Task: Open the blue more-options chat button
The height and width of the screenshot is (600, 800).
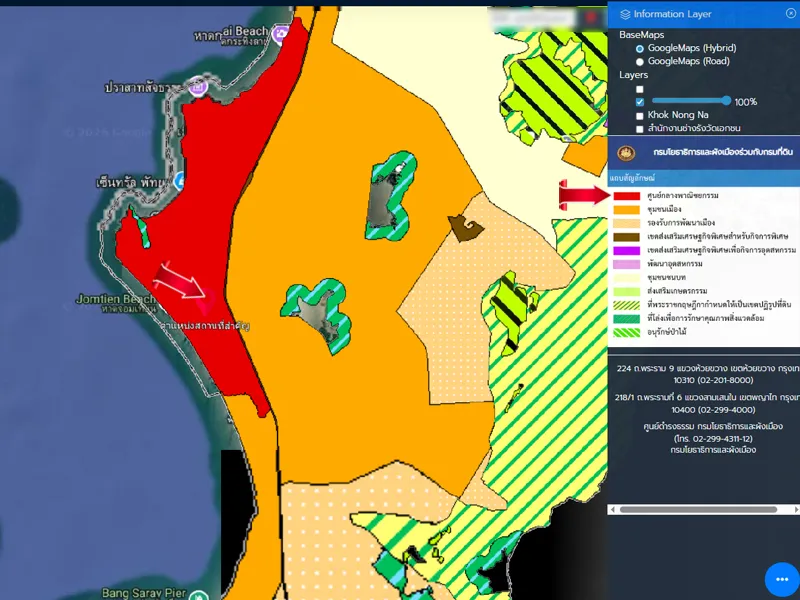Action: 782,581
